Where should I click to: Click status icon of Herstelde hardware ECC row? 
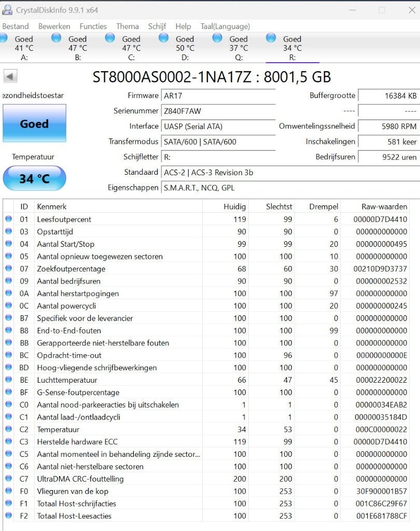8,441
